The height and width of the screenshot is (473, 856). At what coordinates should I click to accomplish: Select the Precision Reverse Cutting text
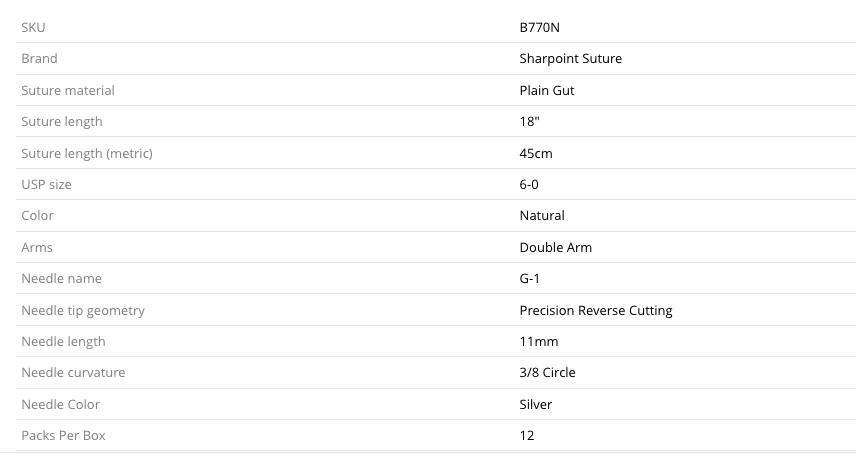(x=596, y=310)
